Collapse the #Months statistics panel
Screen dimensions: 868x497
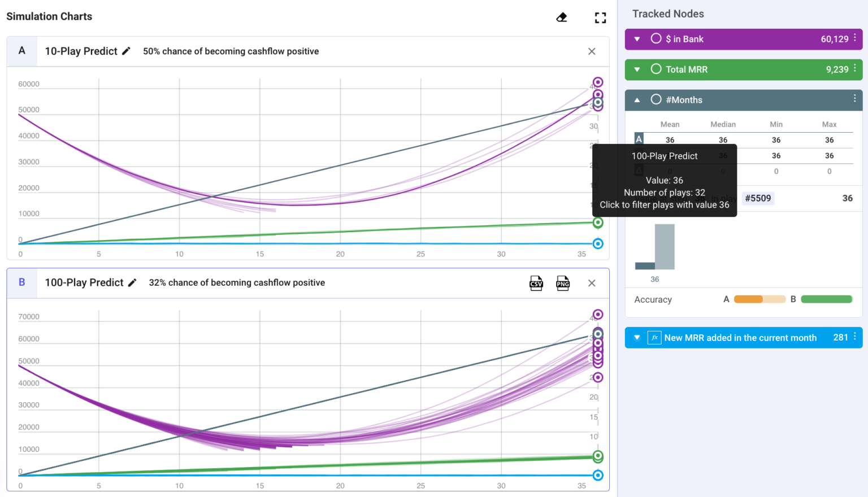click(637, 99)
